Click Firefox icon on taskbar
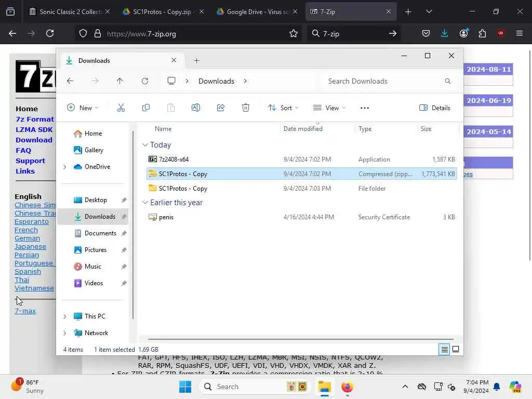Image resolution: width=532 pixels, height=399 pixels. tap(348, 387)
